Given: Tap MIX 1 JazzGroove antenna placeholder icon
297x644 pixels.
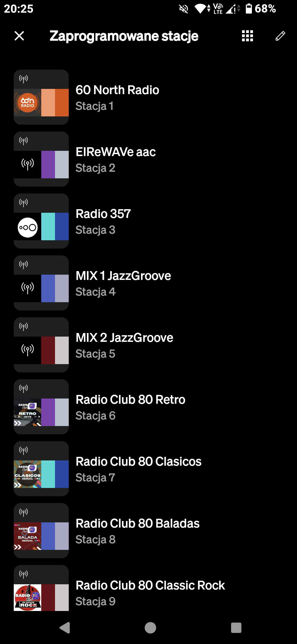Looking at the screenshot, I should 28,288.
